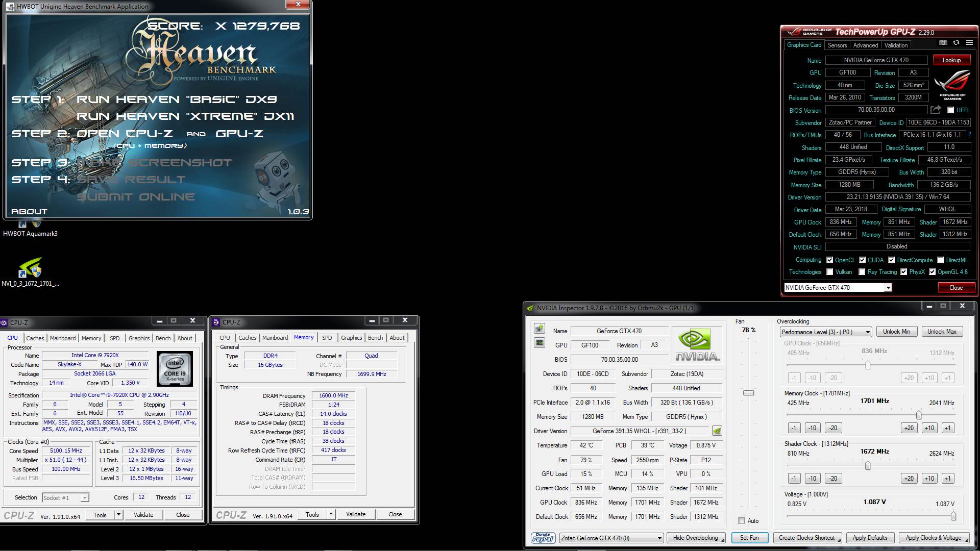This screenshot has width=980, height=551.
Task: Take a screenshot with the GPU-Z camera icon
Action: pyautogui.click(x=943, y=43)
